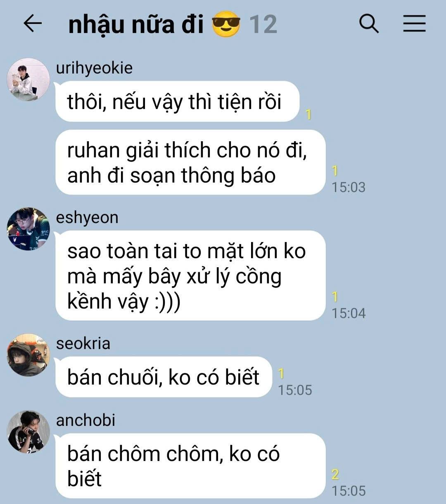Tap the chat title "nhậu nữa đi"
This screenshot has height=504, width=446.
click(x=136, y=25)
